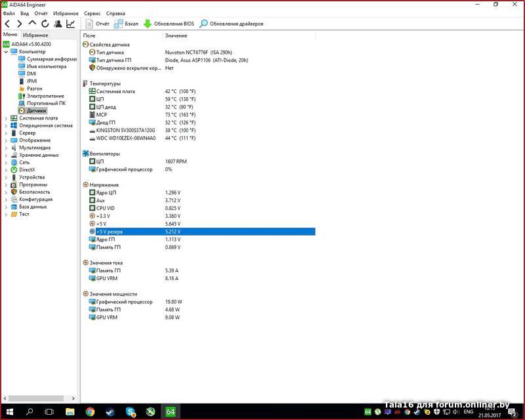525x420 pixels.
Task: Open Google Chrome from the taskbar
Action: [90, 411]
